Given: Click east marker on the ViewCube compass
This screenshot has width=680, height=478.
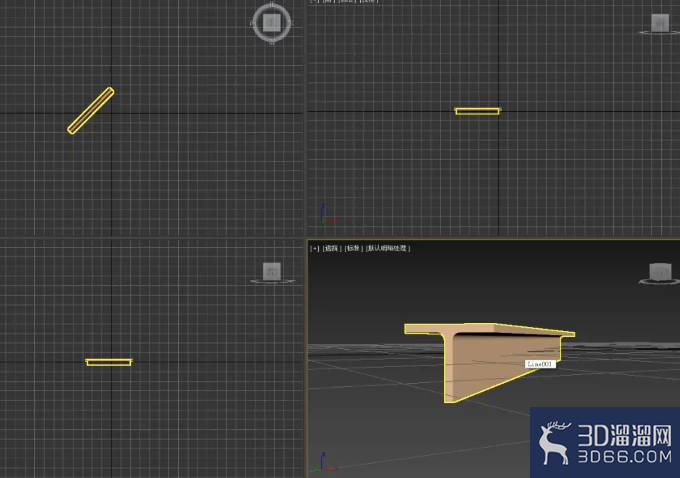Looking at the screenshot, I should pos(291,23).
